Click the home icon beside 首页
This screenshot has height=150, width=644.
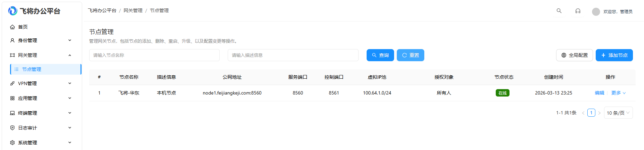click(12, 27)
